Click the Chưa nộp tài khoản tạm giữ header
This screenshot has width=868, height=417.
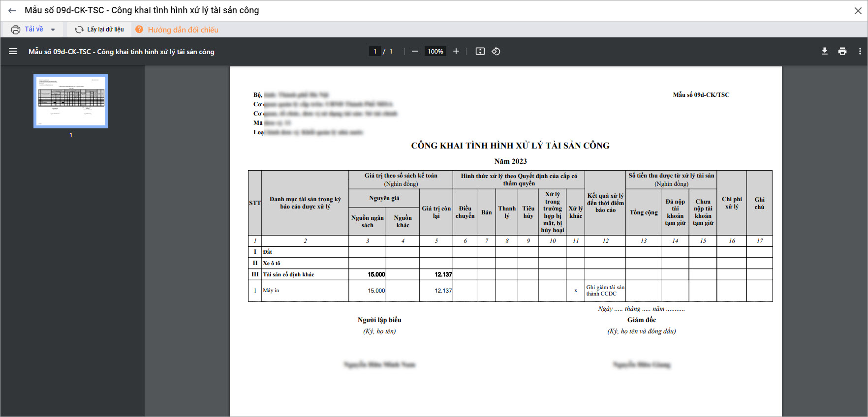(x=703, y=212)
